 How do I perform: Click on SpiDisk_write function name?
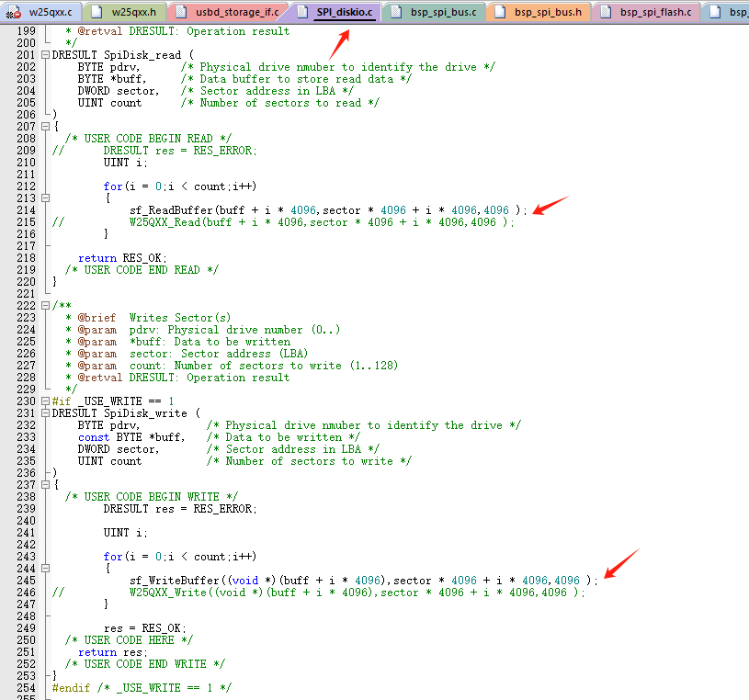point(145,413)
